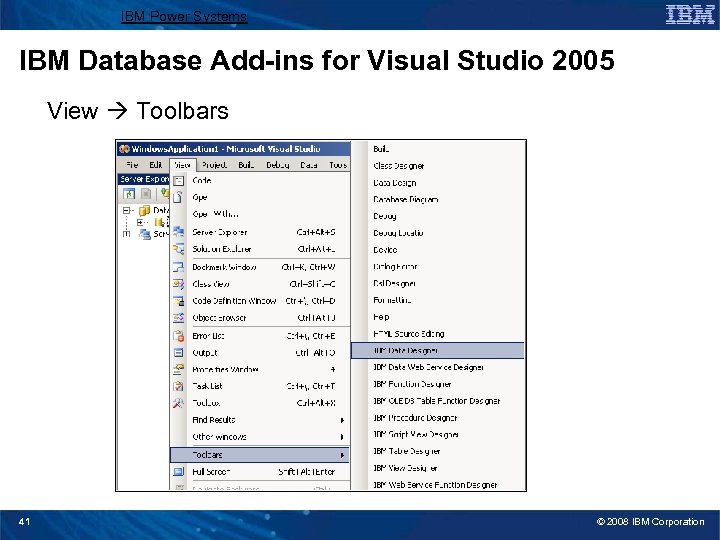The height and width of the screenshot is (540, 720).
Task: Click the Bookmark Window icon
Action: 179,267
